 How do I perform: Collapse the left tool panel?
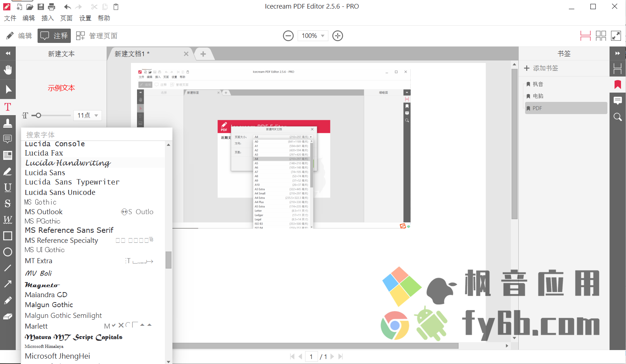[8, 54]
